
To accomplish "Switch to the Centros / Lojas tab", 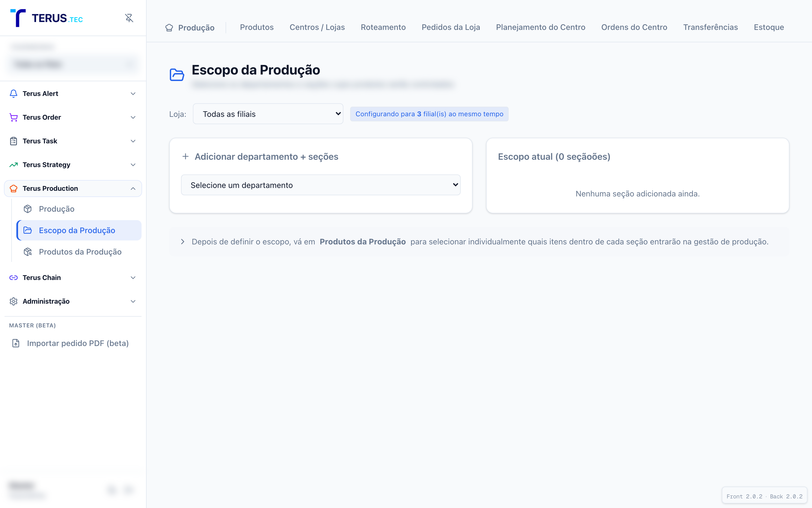I will (x=317, y=27).
